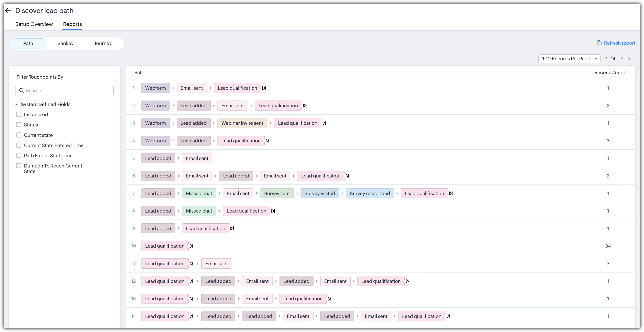Toggle the Current State Entered Time checkbox
Viewport: 644px width, 332px height.
(x=19, y=145)
